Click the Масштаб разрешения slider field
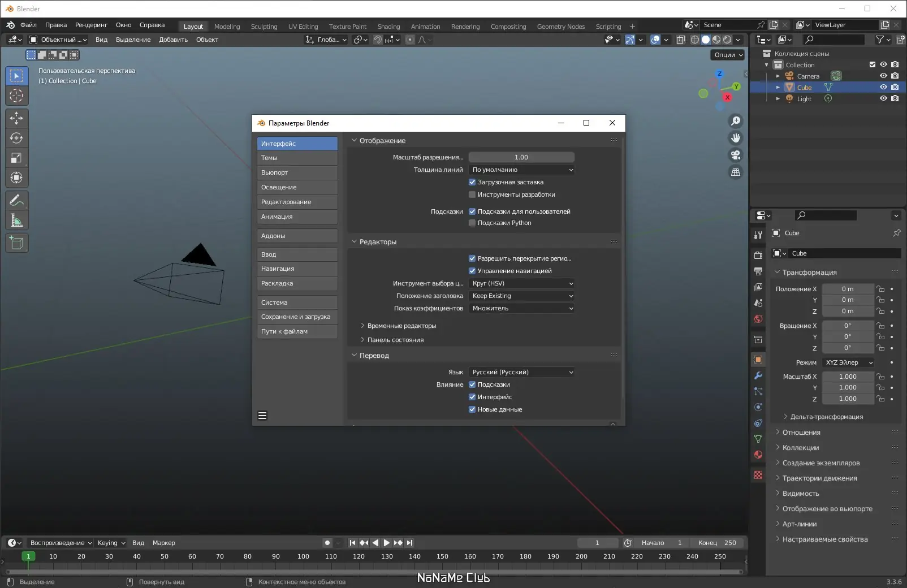Screen dimensions: 907x588 pos(521,157)
